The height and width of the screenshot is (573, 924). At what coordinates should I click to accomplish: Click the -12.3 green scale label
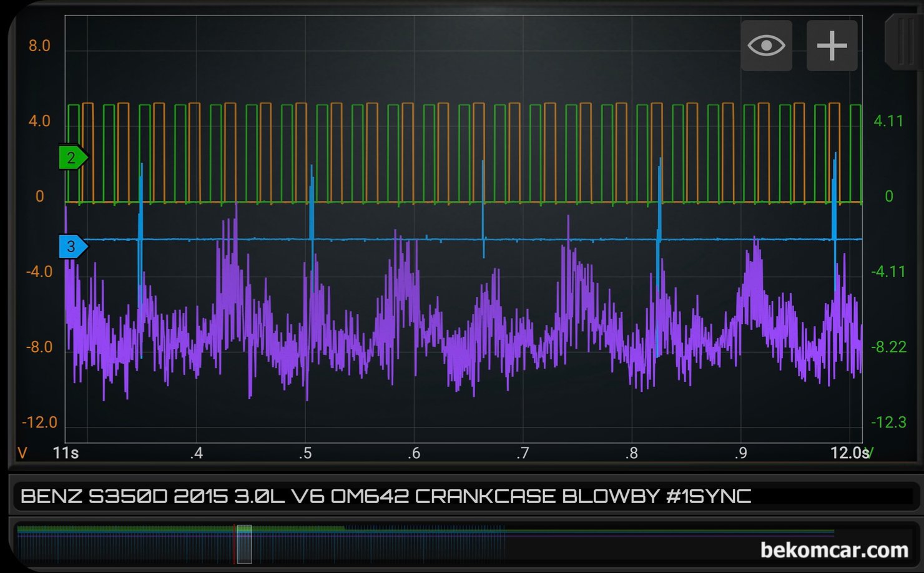888,423
